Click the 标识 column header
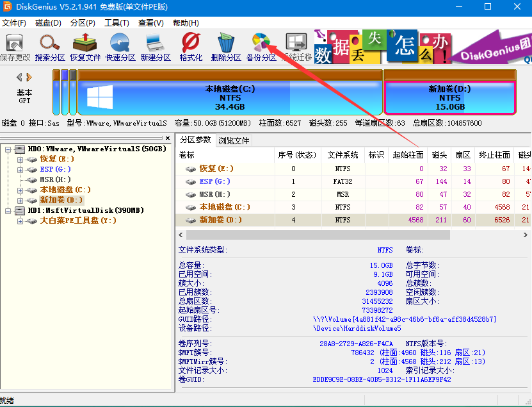This screenshot has height=407, width=532. (376, 155)
